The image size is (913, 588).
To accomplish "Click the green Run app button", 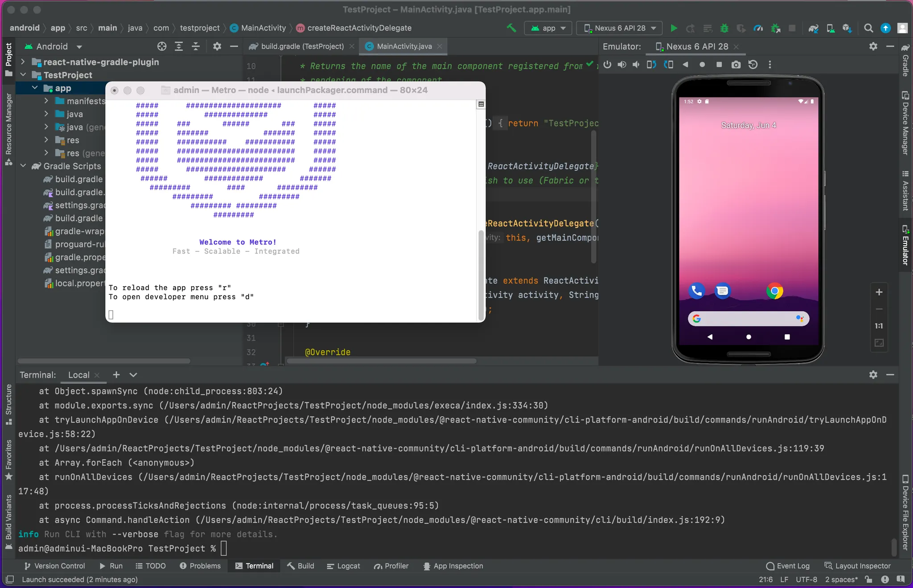I will tap(674, 28).
